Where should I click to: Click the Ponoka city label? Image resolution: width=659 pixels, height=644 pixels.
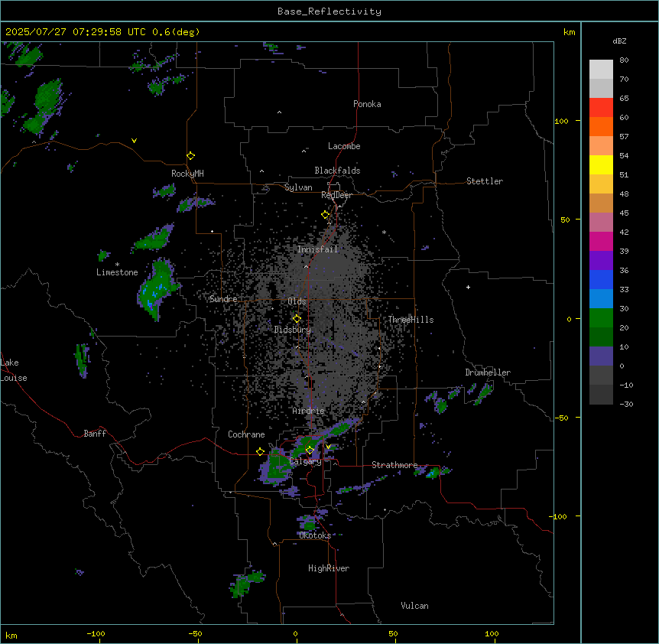(367, 104)
